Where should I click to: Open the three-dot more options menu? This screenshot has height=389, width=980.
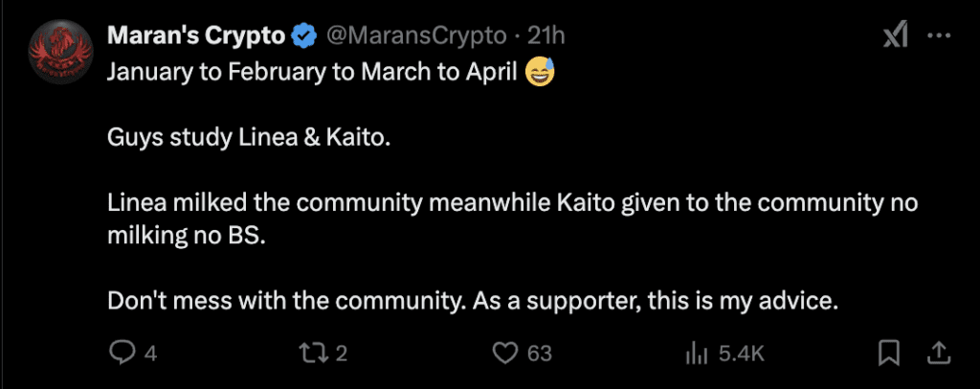tap(941, 36)
